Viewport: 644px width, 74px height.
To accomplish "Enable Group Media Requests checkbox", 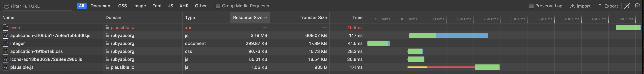I will coord(218,6).
